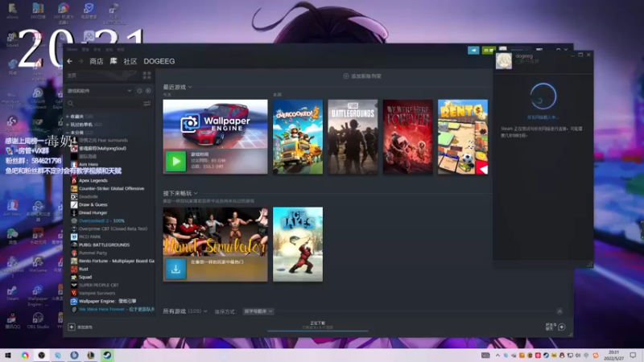This screenshot has height=362, width=644.
Task: Open the 排序方式 sort order dropdown
Action: (258, 311)
